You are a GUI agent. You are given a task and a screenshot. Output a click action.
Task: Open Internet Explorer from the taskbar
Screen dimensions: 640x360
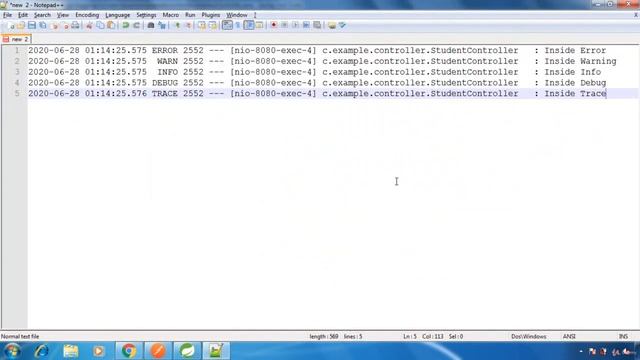pyautogui.click(x=42, y=351)
